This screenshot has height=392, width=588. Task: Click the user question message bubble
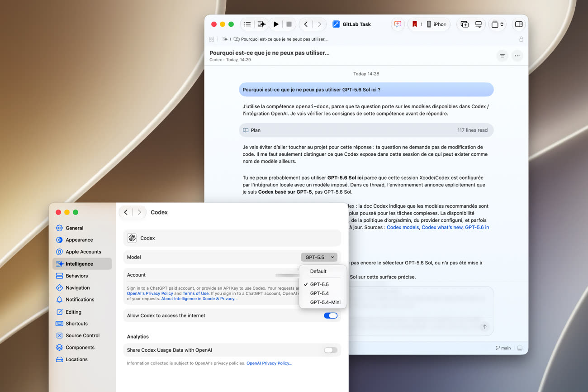(366, 90)
